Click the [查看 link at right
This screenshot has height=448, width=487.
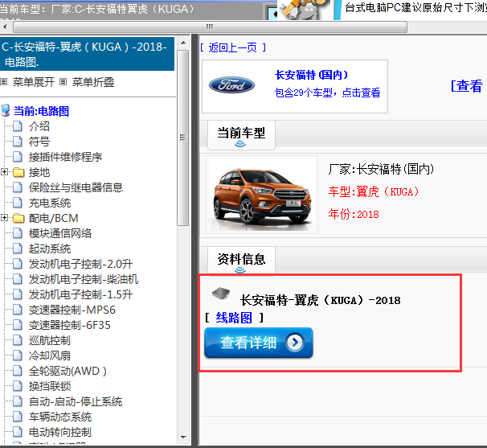click(x=467, y=86)
